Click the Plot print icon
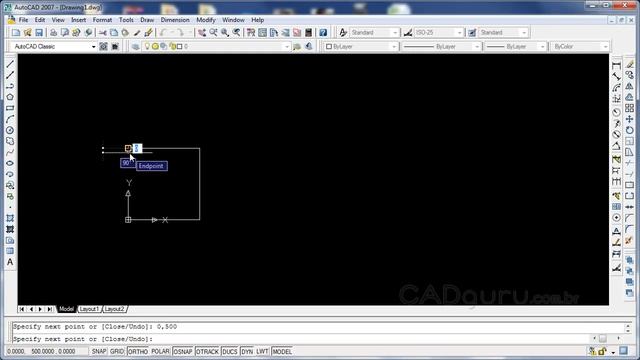Viewport: 640px width, 360px height. [53, 33]
